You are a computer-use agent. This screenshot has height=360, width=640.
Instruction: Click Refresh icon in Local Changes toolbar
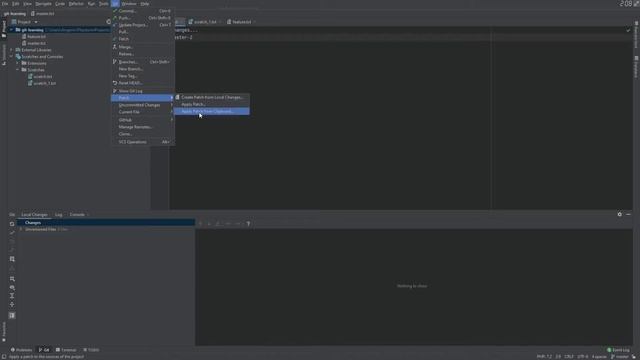pos(12,224)
